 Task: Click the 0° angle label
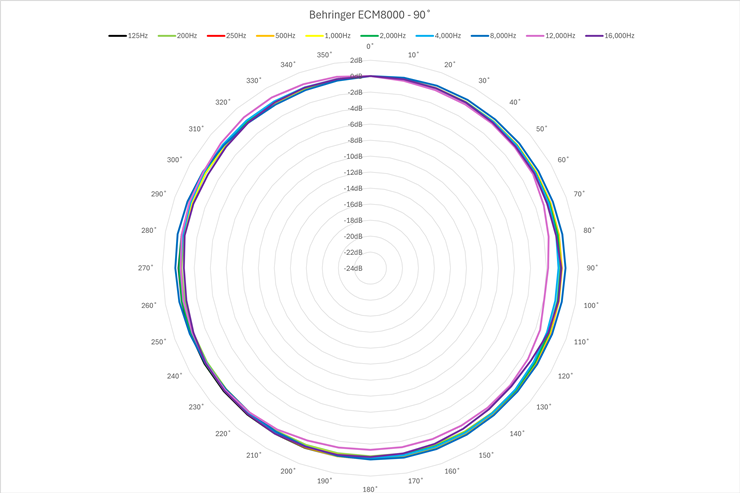tap(370, 46)
